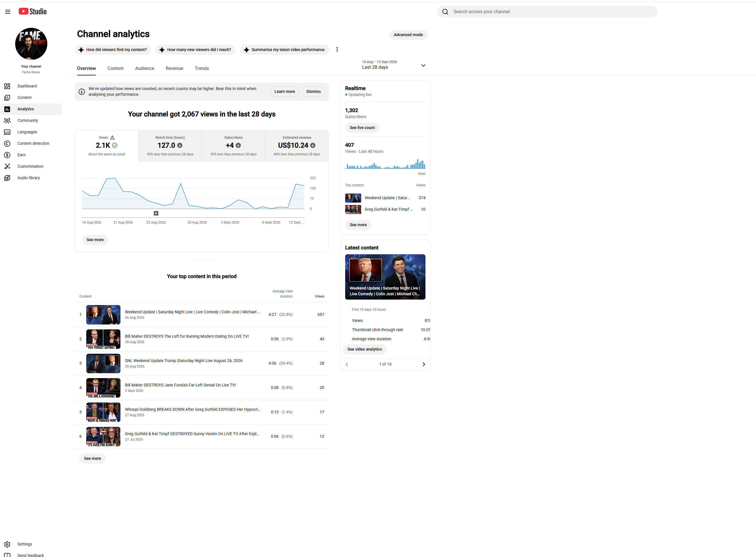Click Learn more in the info banner
This screenshot has height=557, width=756.
coord(285,92)
